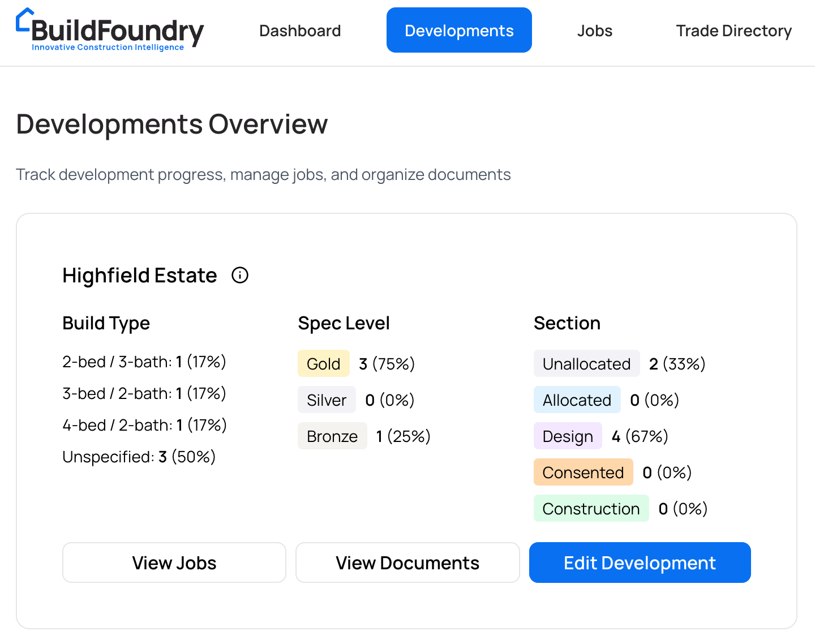
Task: Click Edit Development button
Action: coord(640,563)
